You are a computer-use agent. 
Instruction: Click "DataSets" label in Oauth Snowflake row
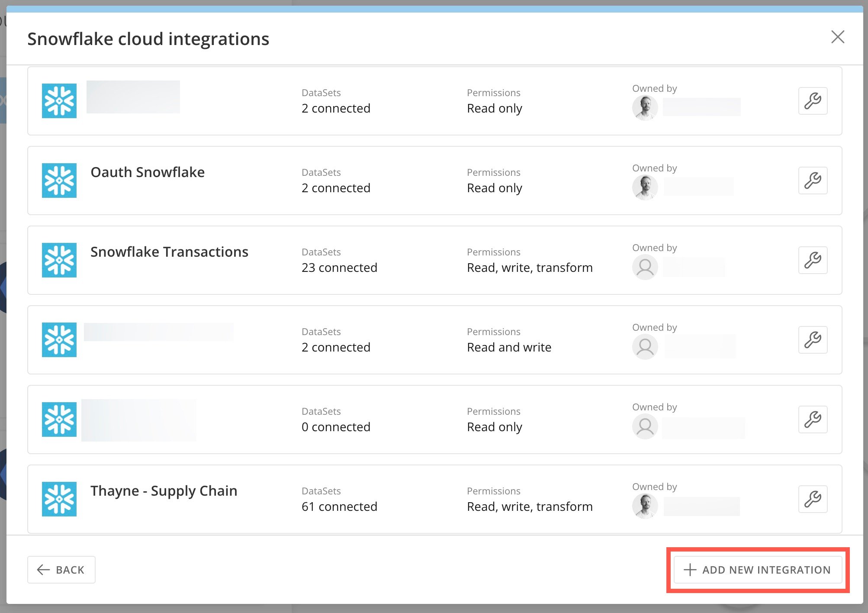point(321,172)
